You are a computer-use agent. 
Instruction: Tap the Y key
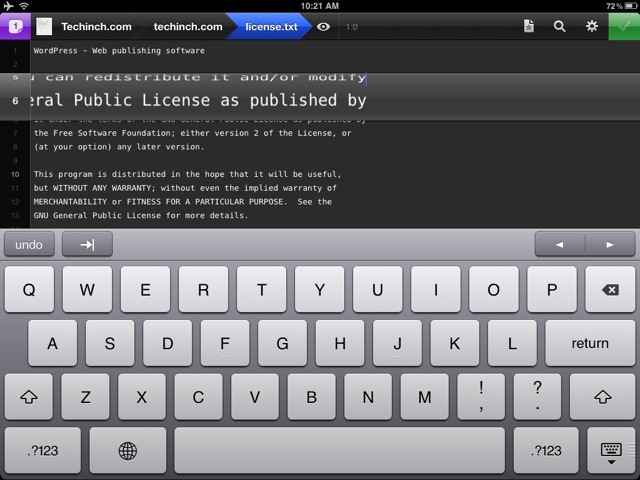(320, 289)
